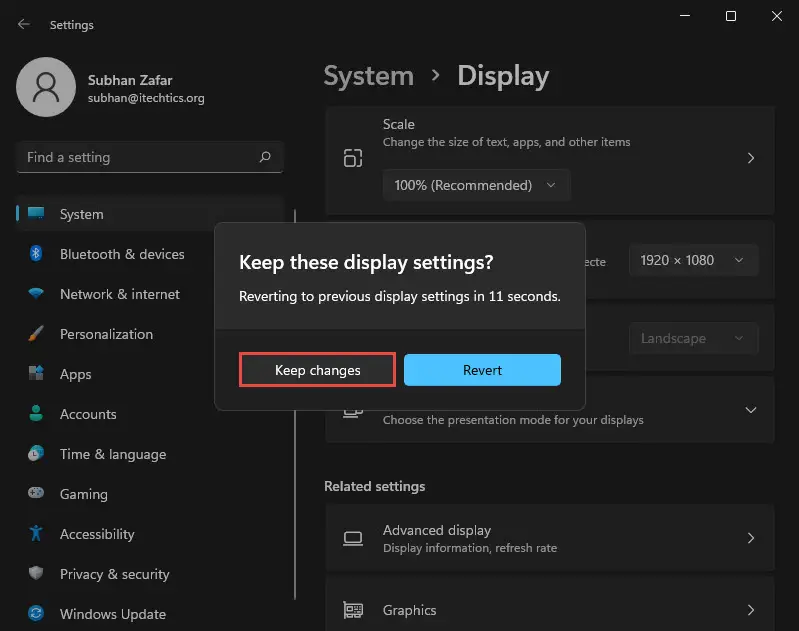Click the Graphics label
Viewport: 799px width, 631px height.
tap(409, 610)
